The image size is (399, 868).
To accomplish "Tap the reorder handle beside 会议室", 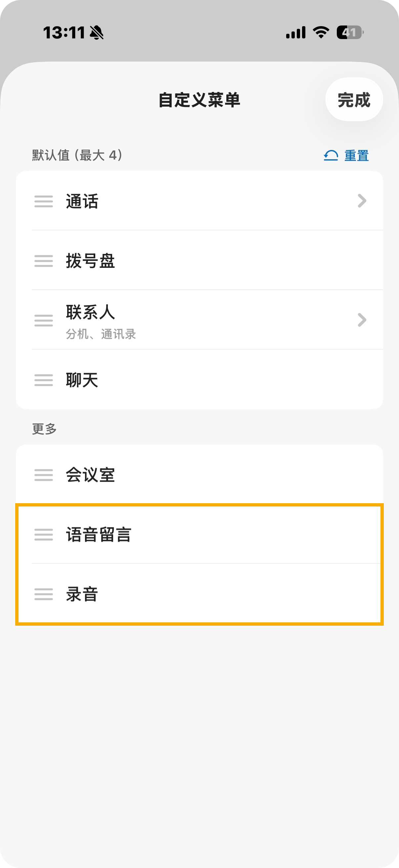I will coord(44,475).
